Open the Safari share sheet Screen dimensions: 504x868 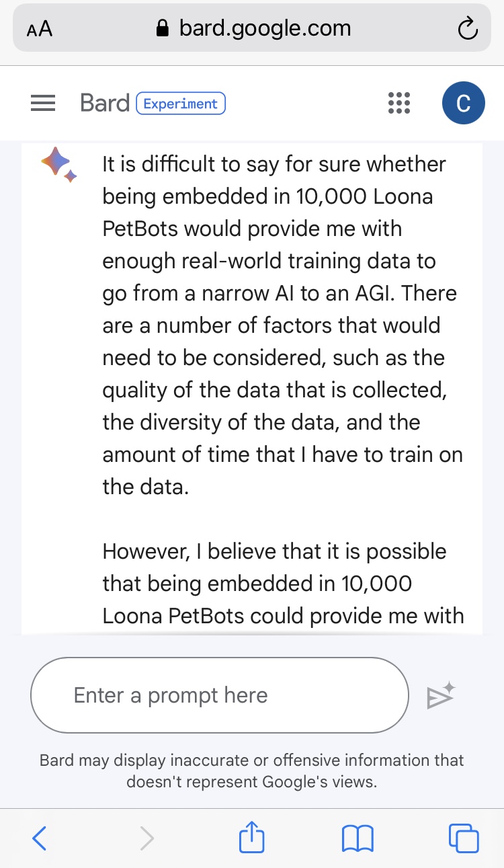[252, 838]
